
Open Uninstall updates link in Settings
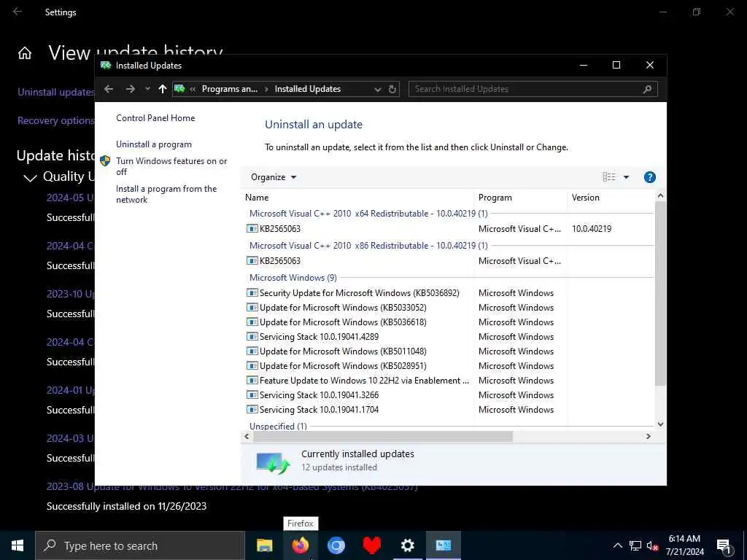click(x=56, y=92)
